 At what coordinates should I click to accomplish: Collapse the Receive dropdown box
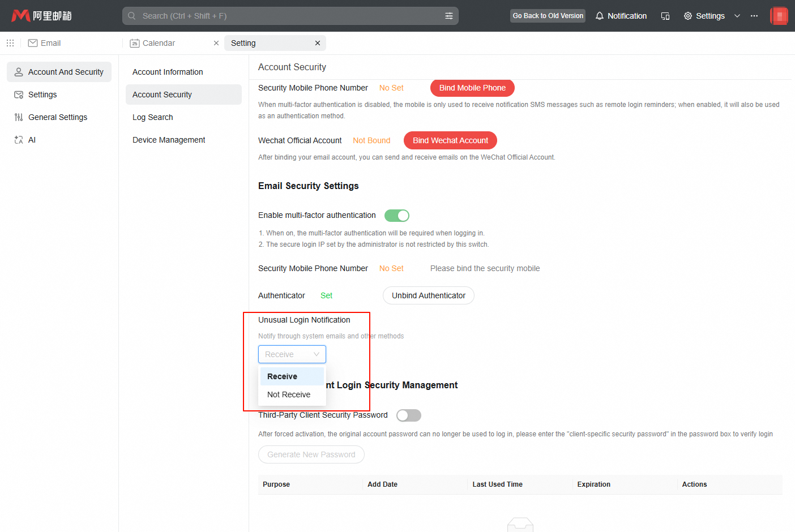(x=292, y=354)
